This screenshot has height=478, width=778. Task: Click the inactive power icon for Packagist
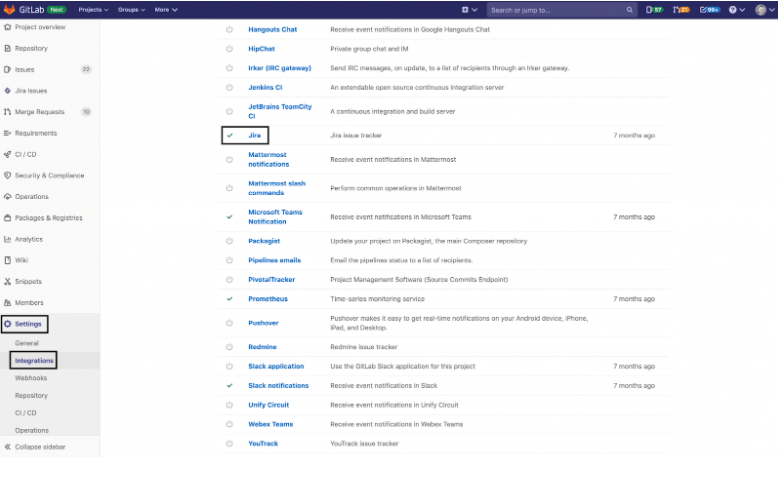pyautogui.click(x=229, y=241)
